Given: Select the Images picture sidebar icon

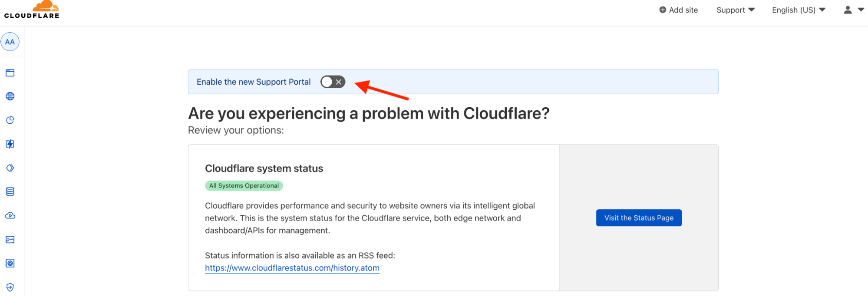Looking at the screenshot, I should [10, 240].
